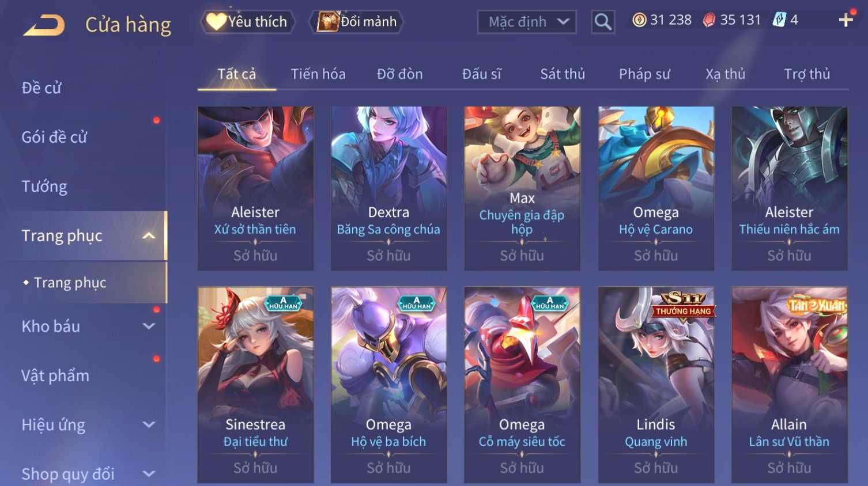Image resolution: width=868 pixels, height=486 pixels.
Task: Select Lindis Quang vinh skin card
Action: 656,385
